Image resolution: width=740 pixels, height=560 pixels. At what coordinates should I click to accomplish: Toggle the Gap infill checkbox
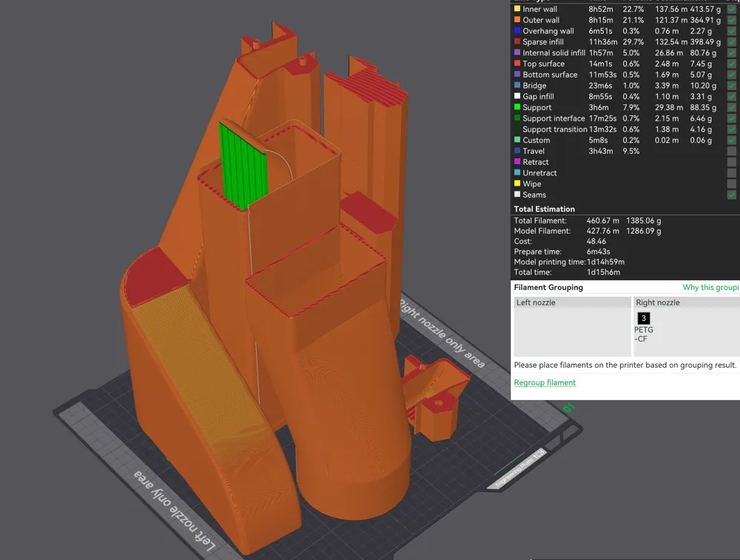click(x=732, y=96)
